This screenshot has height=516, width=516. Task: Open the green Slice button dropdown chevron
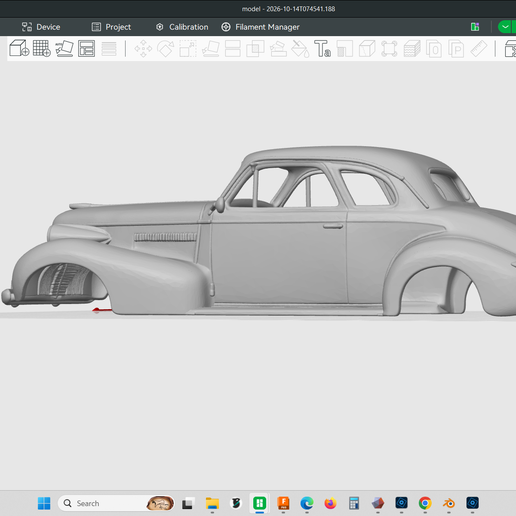[505, 27]
